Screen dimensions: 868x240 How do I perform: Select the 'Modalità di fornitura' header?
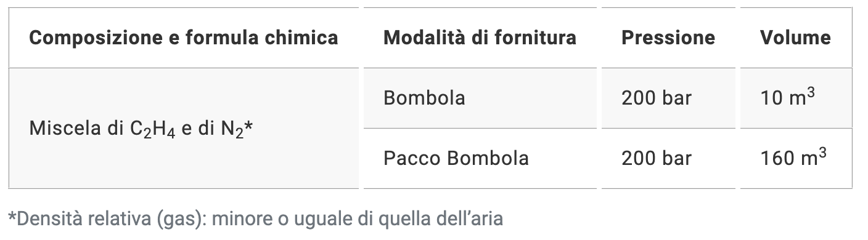(x=480, y=38)
